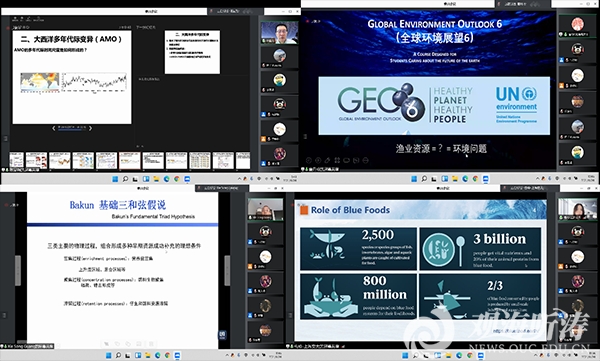
Task: Click presenter video tile beside AMO slide
Action: [279, 33]
